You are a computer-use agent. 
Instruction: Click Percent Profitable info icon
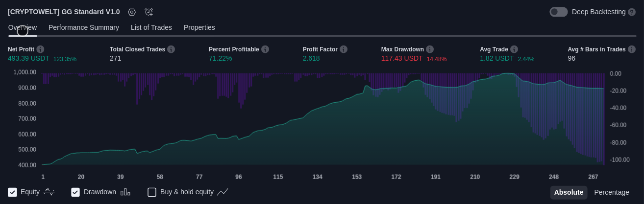265,49
